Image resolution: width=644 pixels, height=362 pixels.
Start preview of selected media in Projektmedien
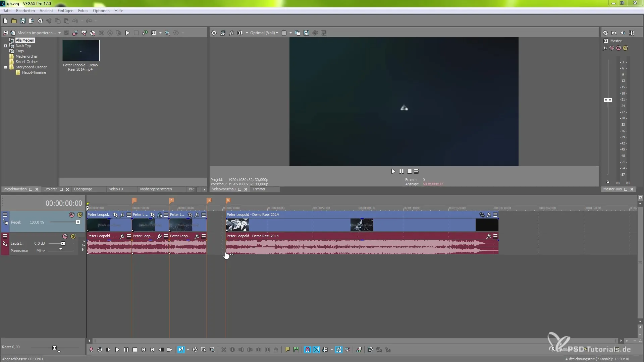pyautogui.click(x=127, y=33)
